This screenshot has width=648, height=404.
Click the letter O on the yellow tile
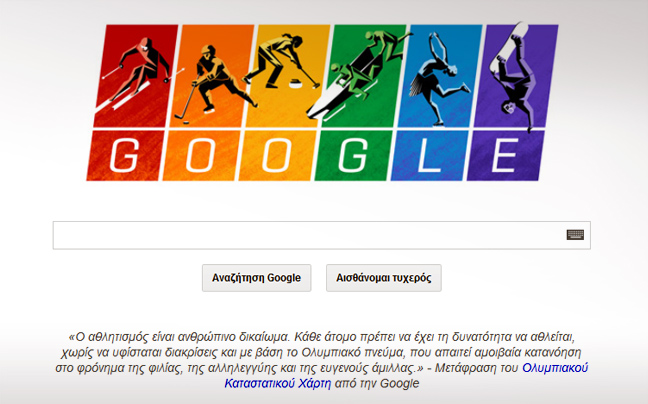click(277, 155)
